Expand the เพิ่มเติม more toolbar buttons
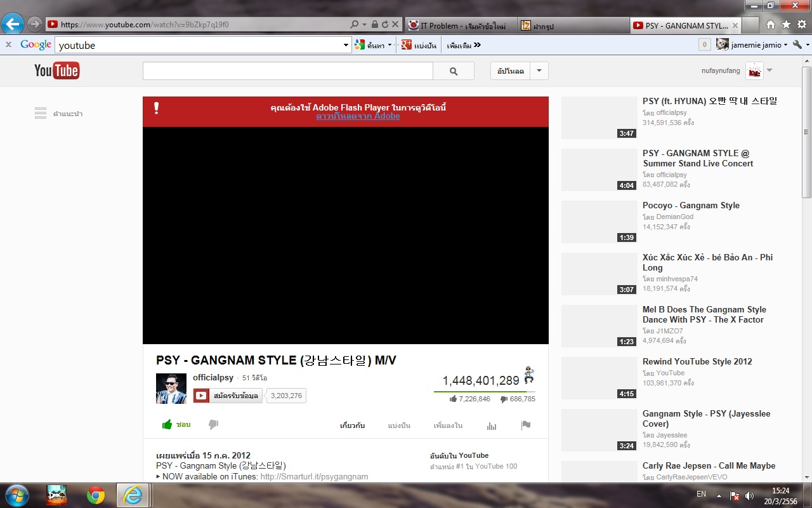The height and width of the screenshot is (508, 812). [464, 45]
